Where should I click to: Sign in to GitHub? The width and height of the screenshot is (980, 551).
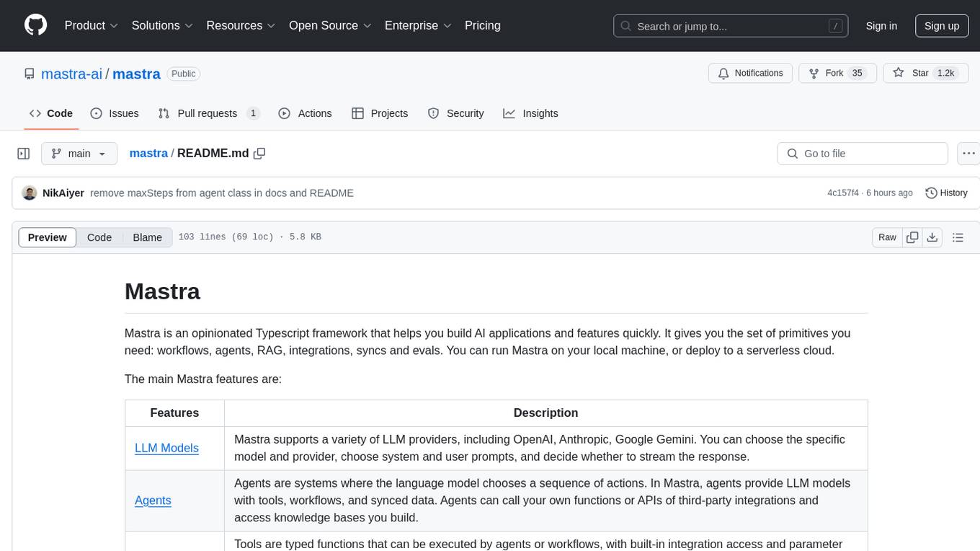click(x=881, y=26)
